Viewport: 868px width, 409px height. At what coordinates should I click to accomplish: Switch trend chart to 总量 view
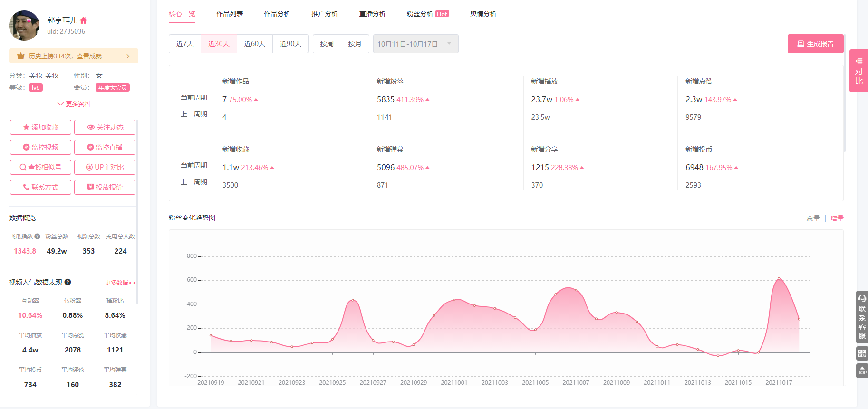(813, 219)
